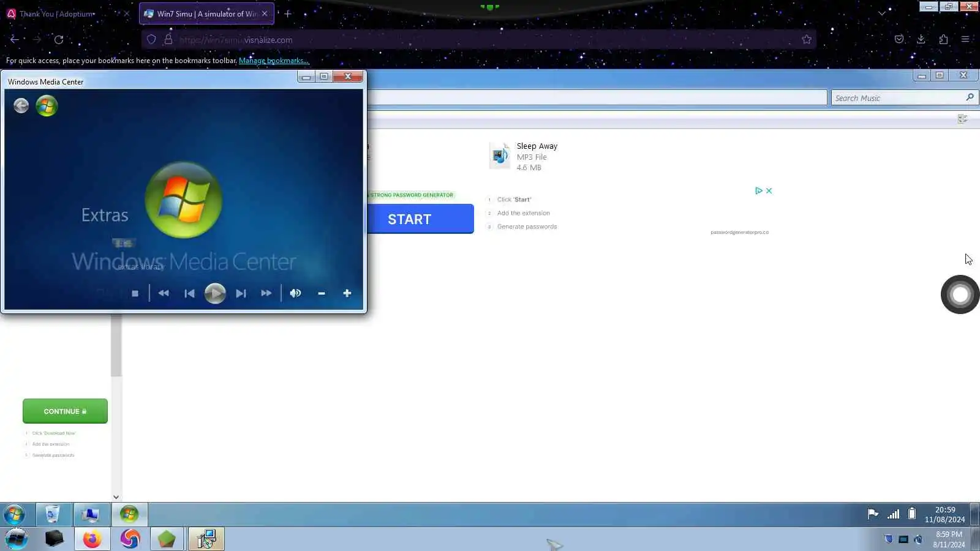Open the browser Extensions menu
The width and height of the screenshot is (980, 551).
pos(943,39)
